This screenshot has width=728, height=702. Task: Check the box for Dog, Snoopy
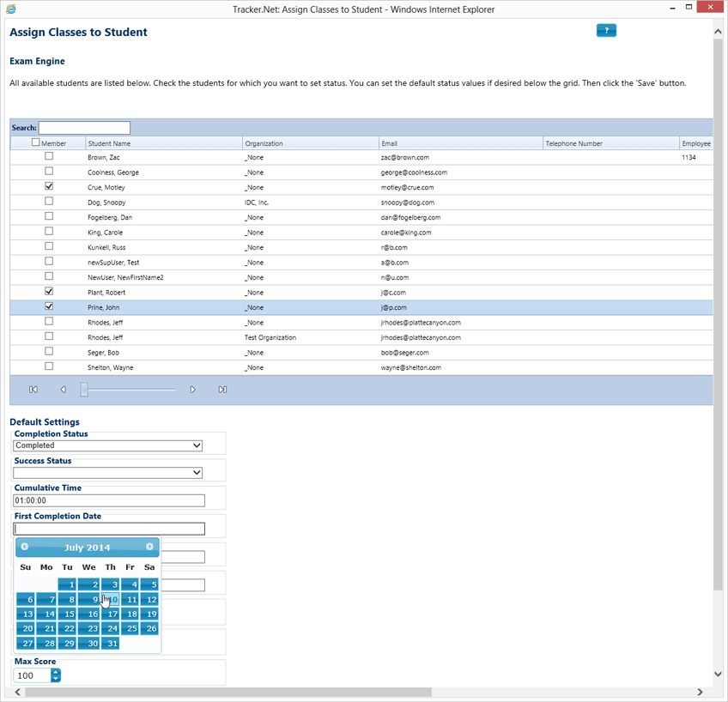[49, 202]
